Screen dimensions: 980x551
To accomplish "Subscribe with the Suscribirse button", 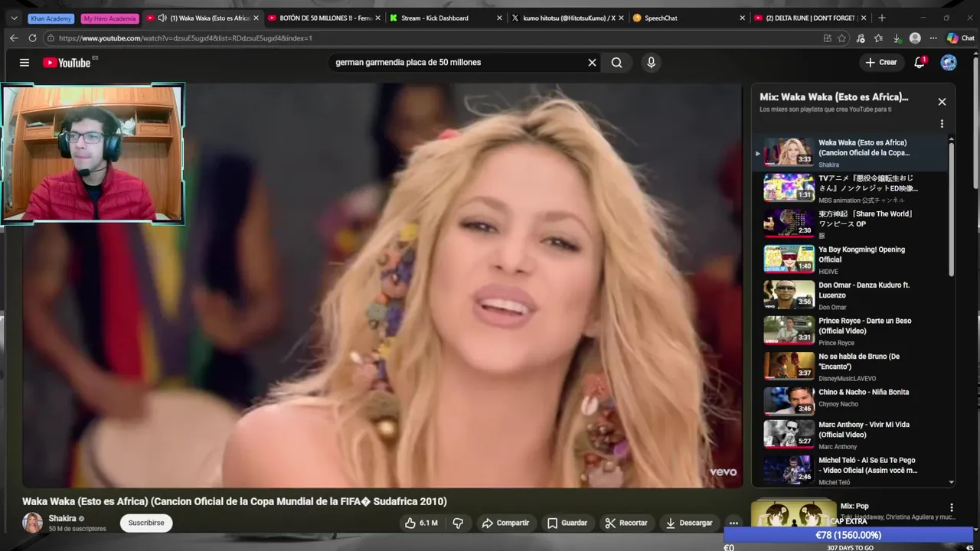I will [x=145, y=523].
